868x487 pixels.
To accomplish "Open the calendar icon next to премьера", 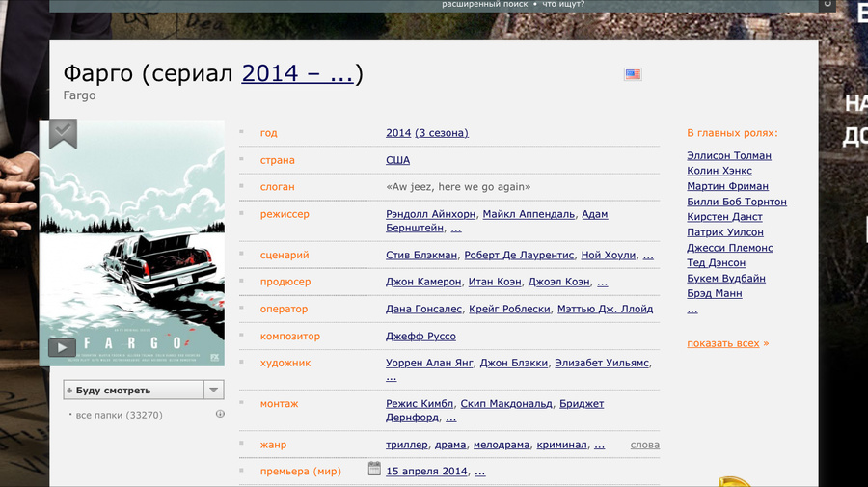I will pos(374,469).
